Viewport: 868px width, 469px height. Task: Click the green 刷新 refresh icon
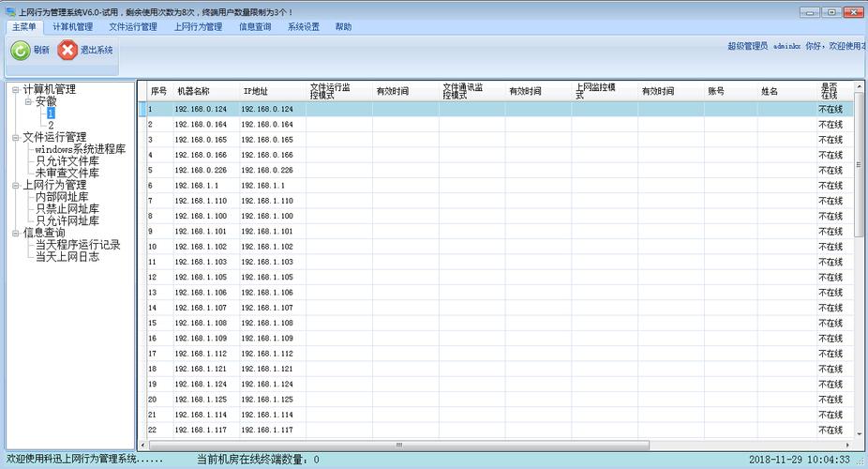(20, 51)
